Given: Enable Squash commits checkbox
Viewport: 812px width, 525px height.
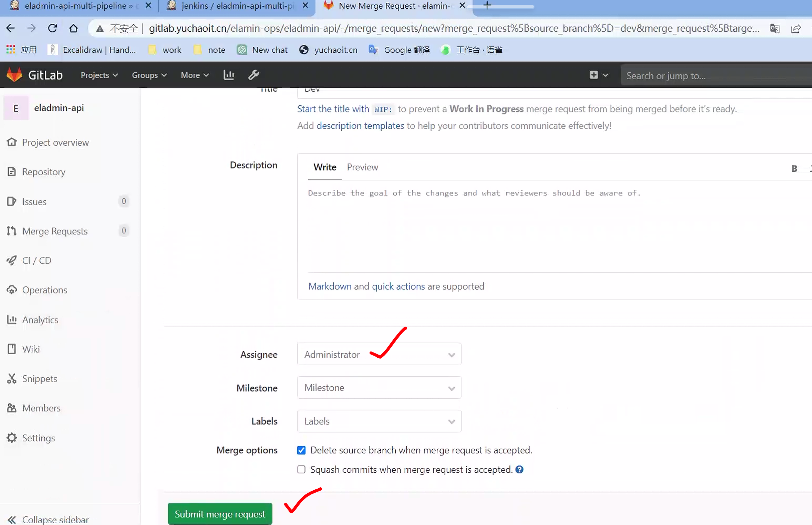Looking at the screenshot, I should (x=301, y=469).
